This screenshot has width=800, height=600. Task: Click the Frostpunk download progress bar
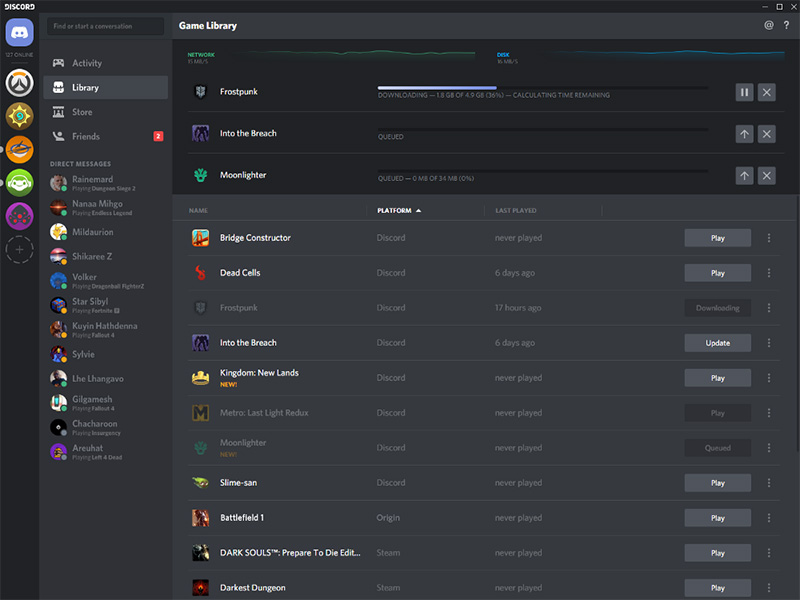(x=542, y=88)
